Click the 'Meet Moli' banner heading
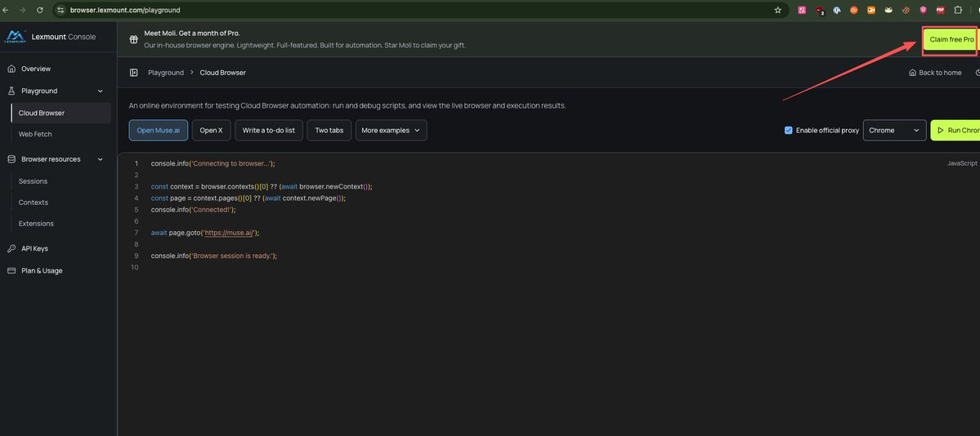The image size is (980, 436). tap(192, 33)
